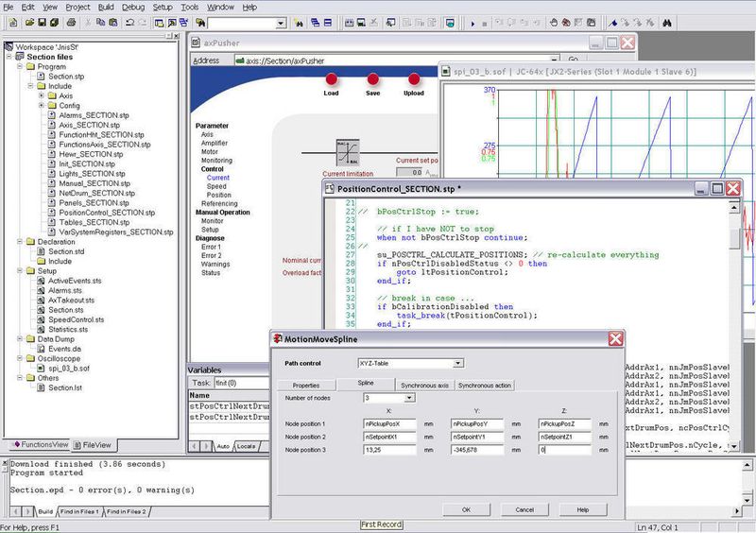Collapse the Setup folder node
Screen dimensions: 756x533
tap(20, 270)
